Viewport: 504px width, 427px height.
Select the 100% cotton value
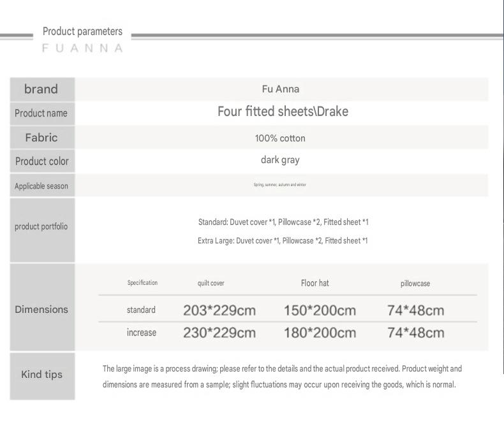coord(280,138)
